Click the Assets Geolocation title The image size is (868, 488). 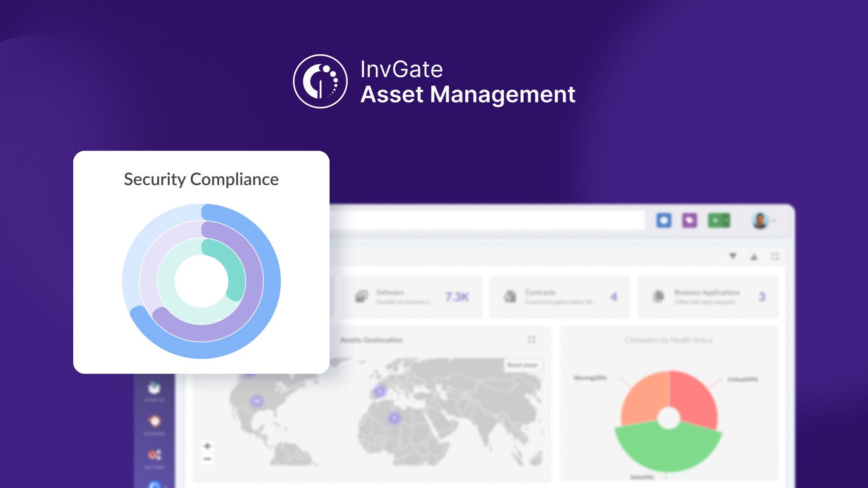point(372,340)
